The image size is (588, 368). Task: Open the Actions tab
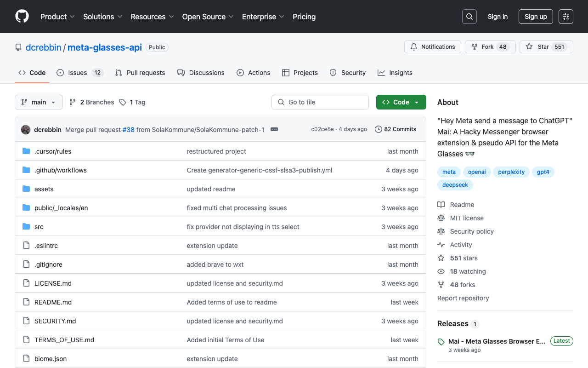tap(254, 73)
